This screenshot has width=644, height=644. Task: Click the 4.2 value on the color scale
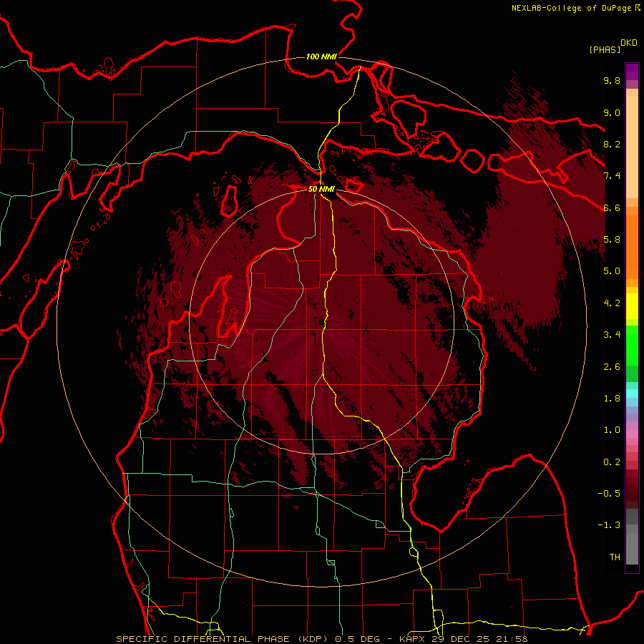click(612, 303)
